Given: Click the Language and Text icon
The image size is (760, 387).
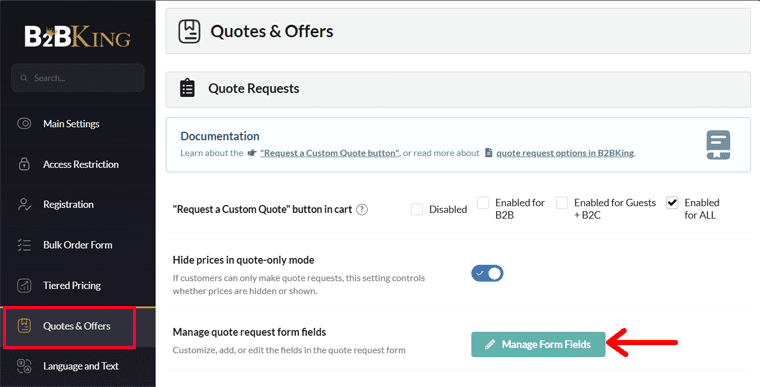Looking at the screenshot, I should (24, 366).
